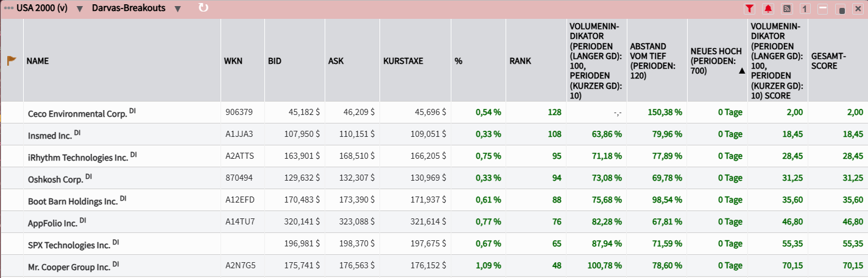
Task: Click the sort arrow in Neues Hoch column
Action: [741, 71]
